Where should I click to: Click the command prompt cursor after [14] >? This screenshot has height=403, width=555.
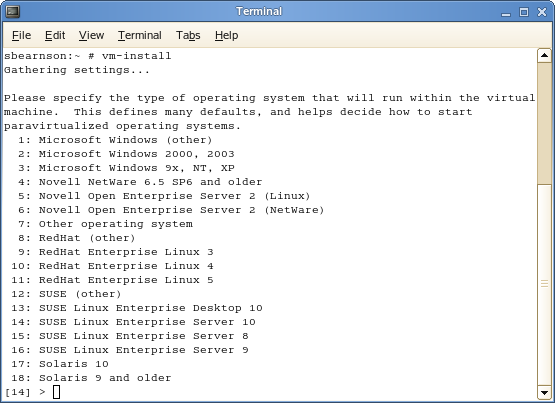click(56, 392)
